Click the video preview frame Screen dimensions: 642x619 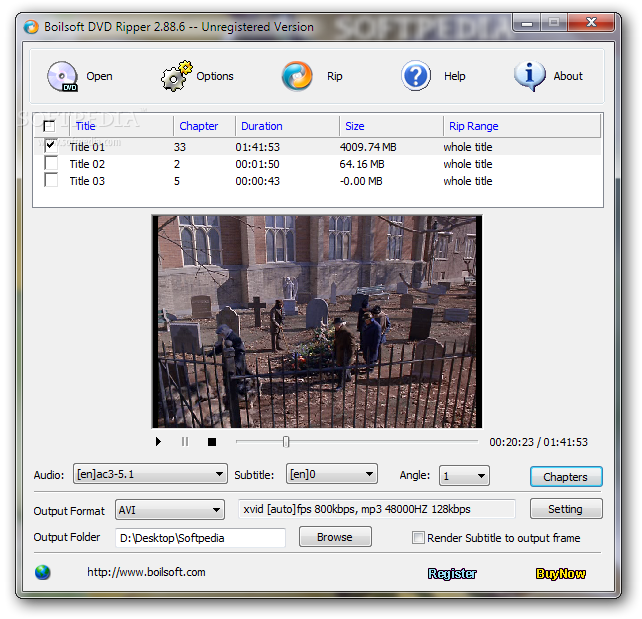[x=317, y=321]
